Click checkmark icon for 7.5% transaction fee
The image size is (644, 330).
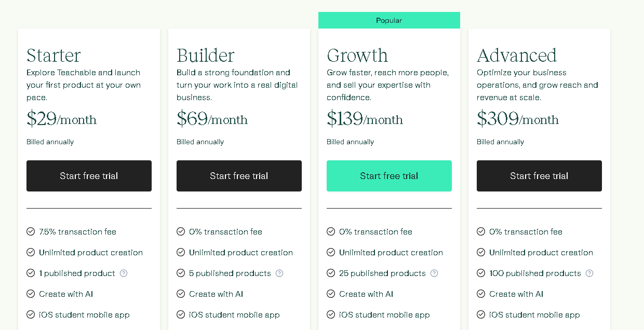point(31,231)
